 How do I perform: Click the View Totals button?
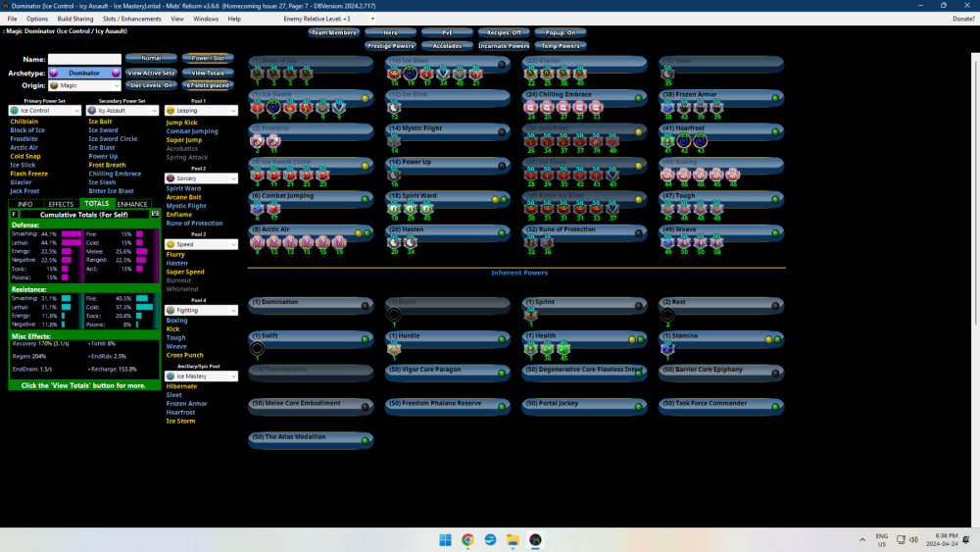(208, 73)
